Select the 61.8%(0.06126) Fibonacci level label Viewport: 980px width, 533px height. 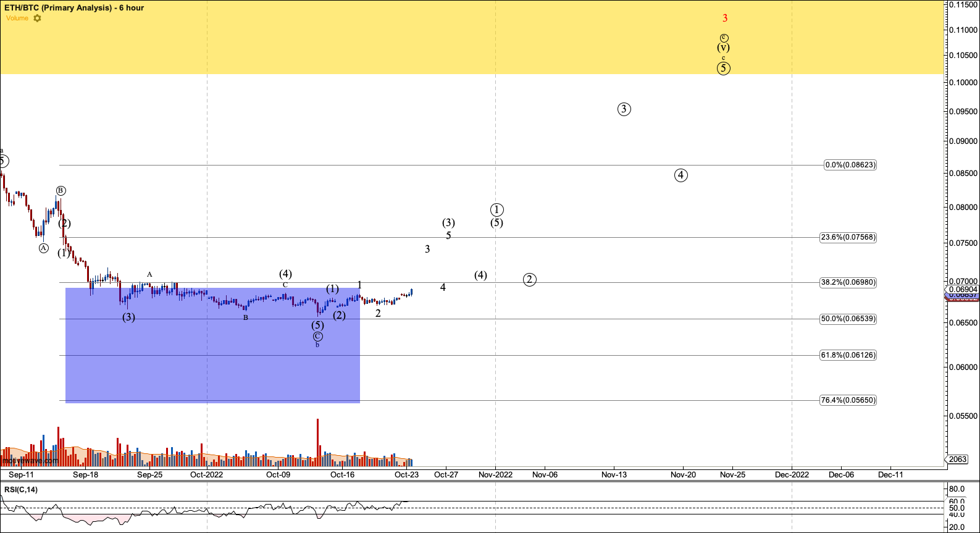pos(848,355)
